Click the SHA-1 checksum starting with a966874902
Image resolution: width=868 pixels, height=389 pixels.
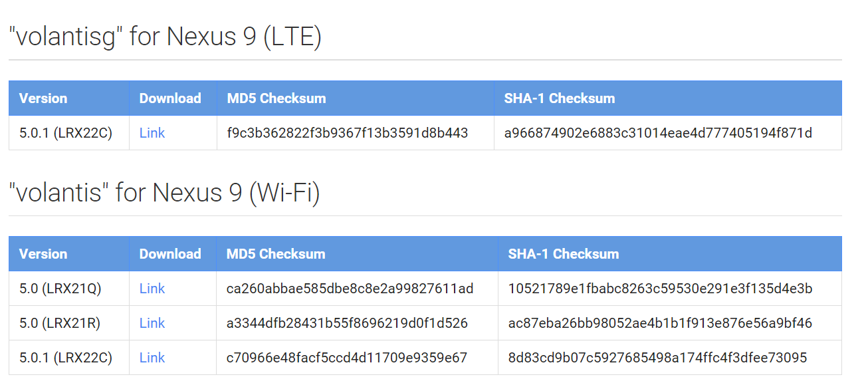(x=658, y=133)
